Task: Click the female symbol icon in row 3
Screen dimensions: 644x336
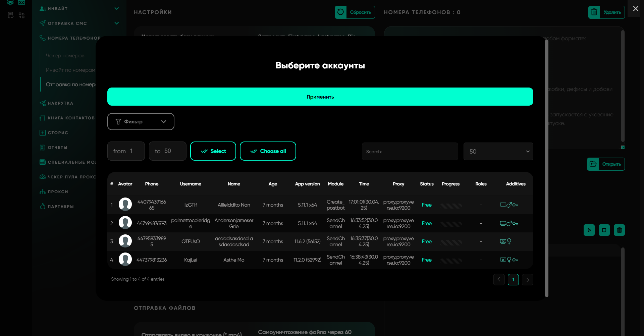Action: (509, 241)
